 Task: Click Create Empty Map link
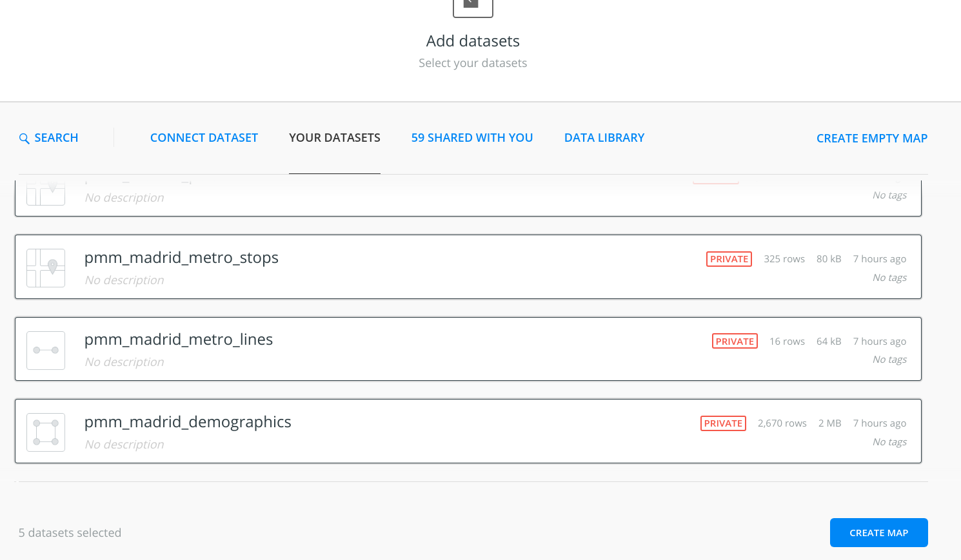(x=872, y=139)
